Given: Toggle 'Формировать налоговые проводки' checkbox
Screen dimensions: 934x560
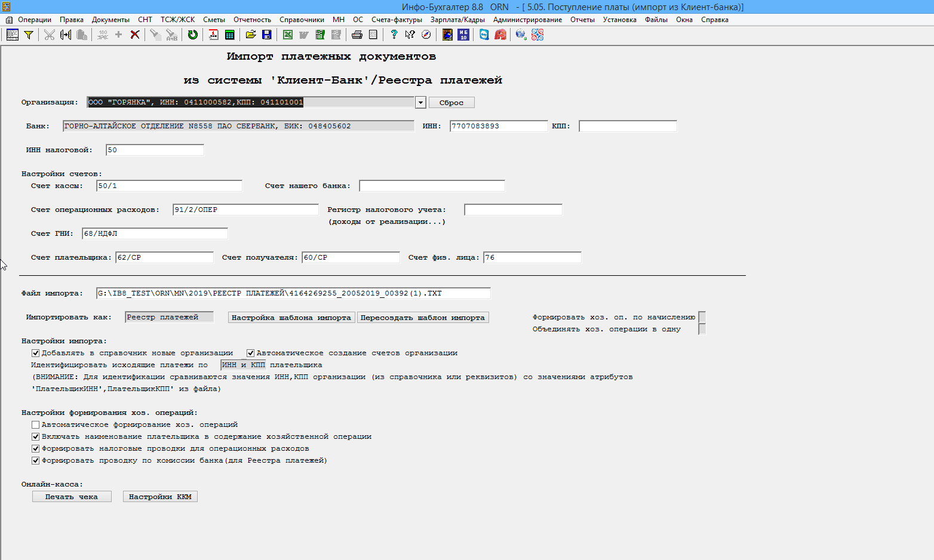Looking at the screenshot, I should (35, 448).
